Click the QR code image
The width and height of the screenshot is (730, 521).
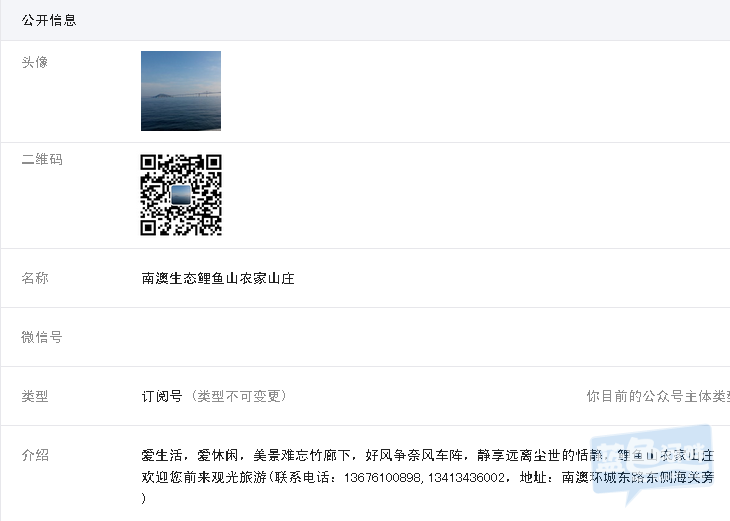(x=181, y=195)
